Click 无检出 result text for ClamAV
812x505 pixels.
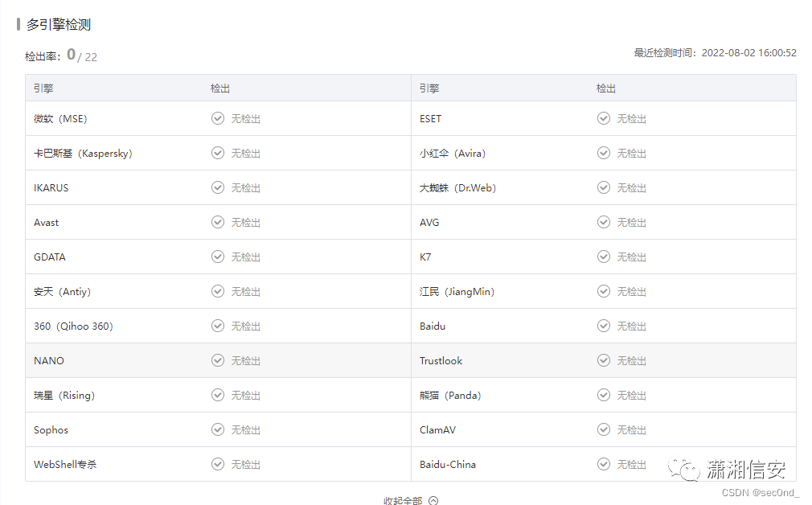coord(631,430)
